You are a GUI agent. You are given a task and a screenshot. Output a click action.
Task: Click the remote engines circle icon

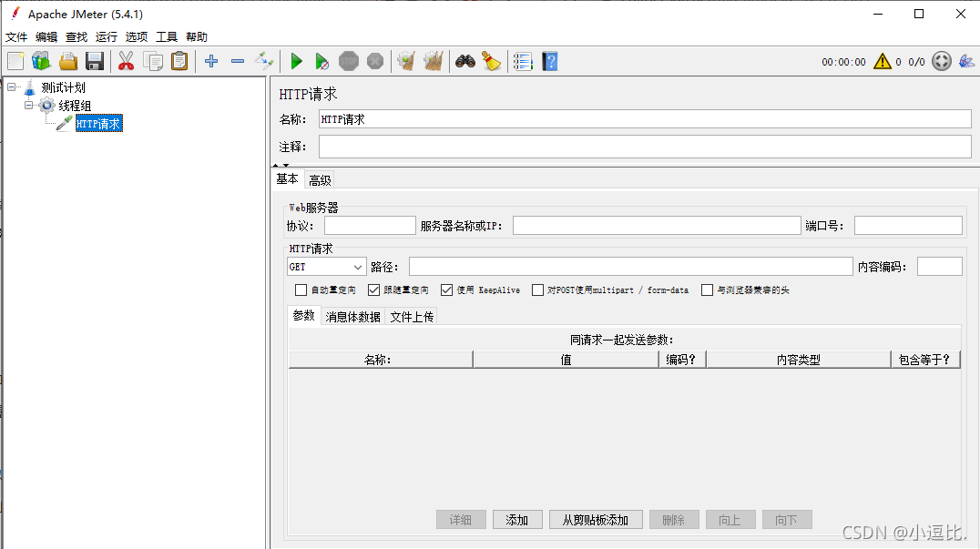(941, 61)
